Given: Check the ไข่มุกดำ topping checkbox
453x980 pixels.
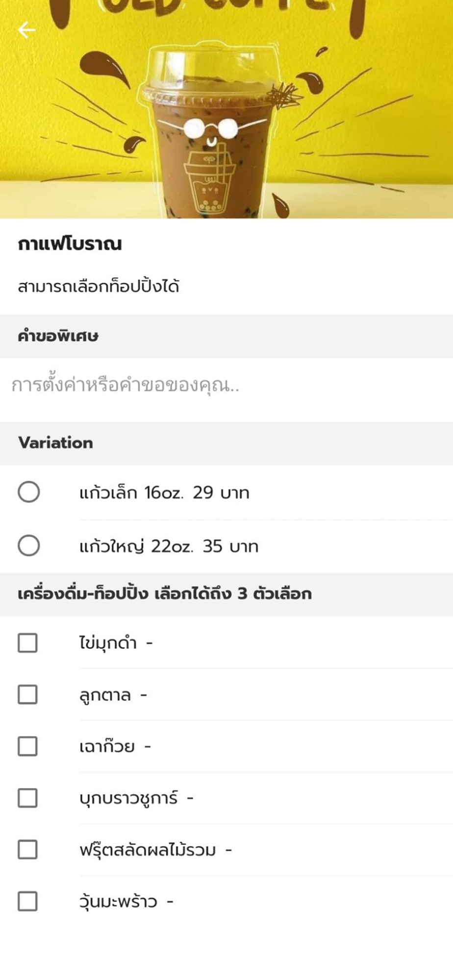Looking at the screenshot, I should pyautogui.click(x=27, y=643).
